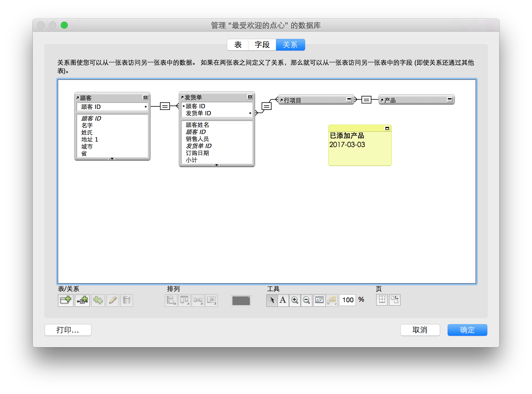Open the edit pencil icon under 表/关系

click(113, 300)
